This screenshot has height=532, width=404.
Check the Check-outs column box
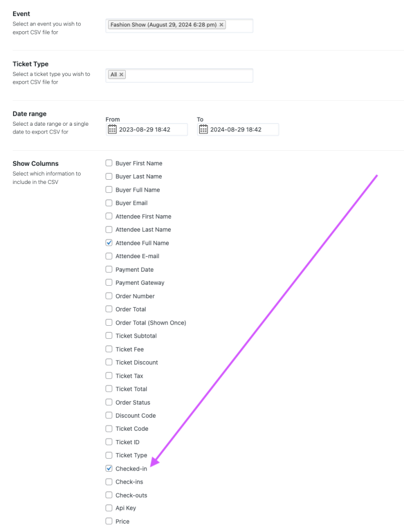(109, 495)
